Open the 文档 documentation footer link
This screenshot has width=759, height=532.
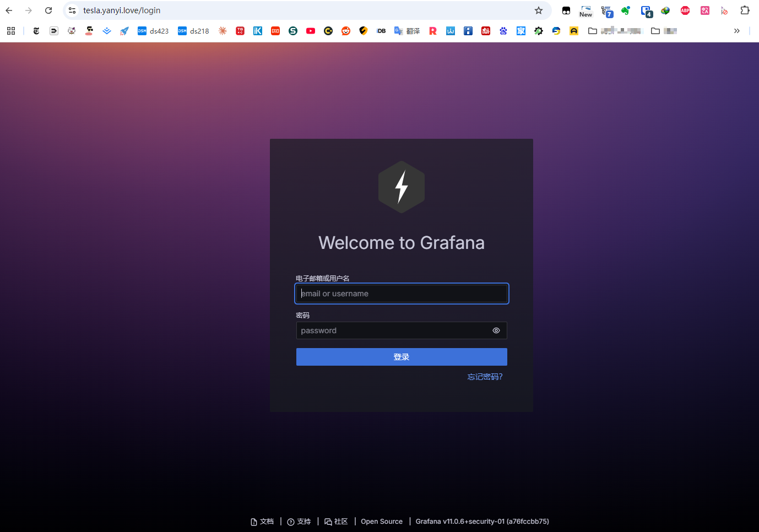coord(262,522)
